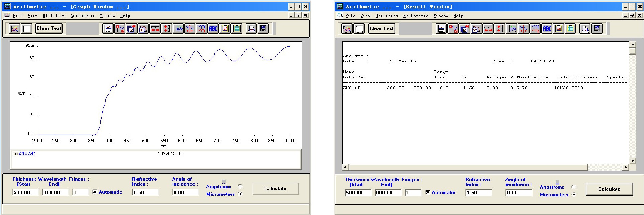Select the Angstroms radio button in Graph Window
644x215 pixels.
[x=240, y=187]
